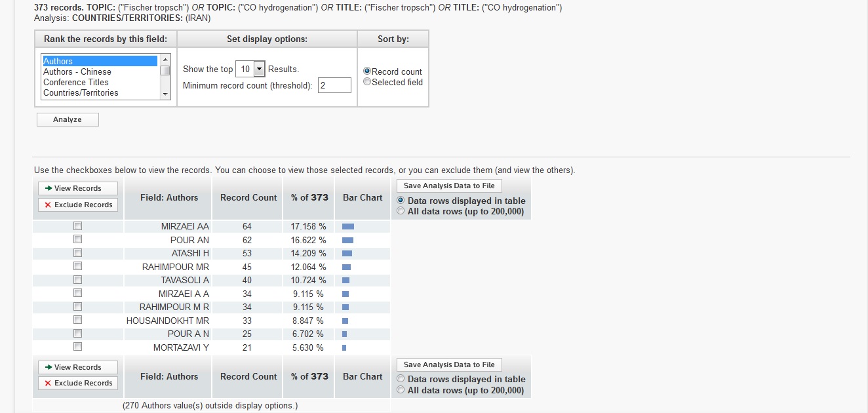
Task: Select Countries/Territories in the field list
Action: tap(81, 92)
